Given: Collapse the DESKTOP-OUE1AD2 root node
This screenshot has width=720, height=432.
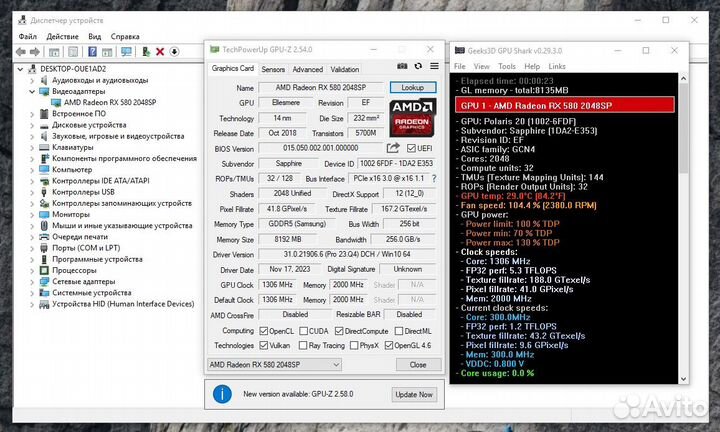Looking at the screenshot, I should coord(20,69).
